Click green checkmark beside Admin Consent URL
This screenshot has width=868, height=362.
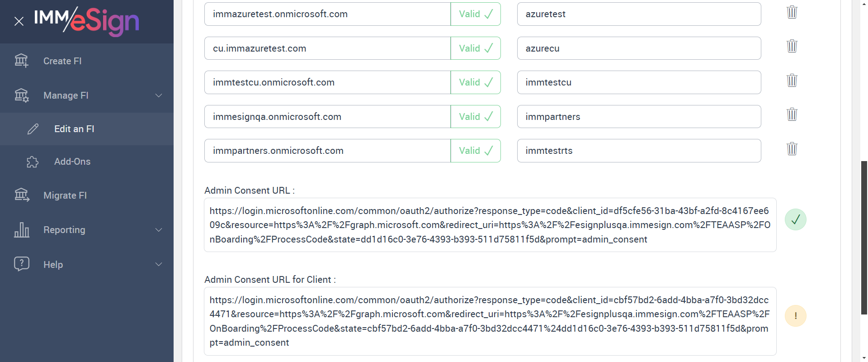(x=795, y=220)
